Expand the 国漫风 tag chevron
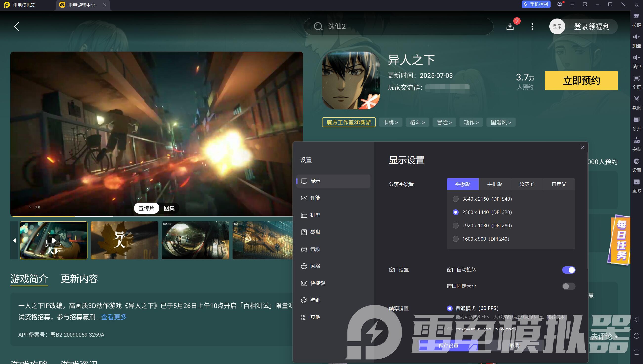This screenshot has height=364, width=643. [x=510, y=122]
